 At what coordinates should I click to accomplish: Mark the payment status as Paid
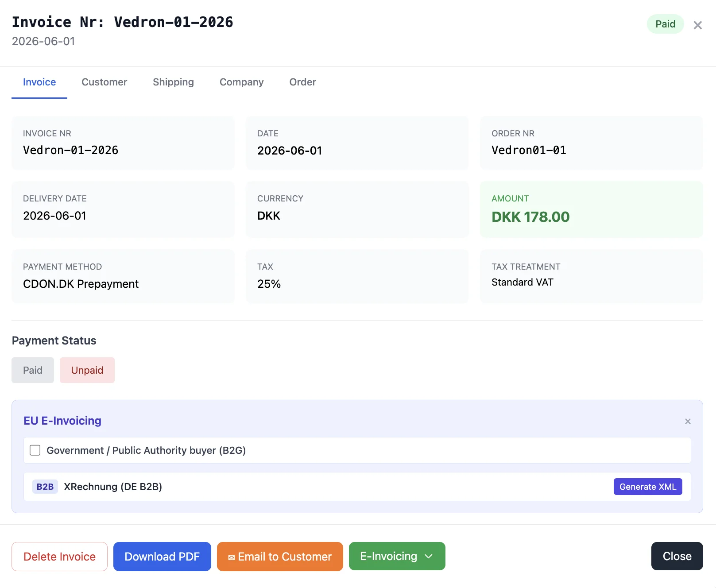coord(33,370)
